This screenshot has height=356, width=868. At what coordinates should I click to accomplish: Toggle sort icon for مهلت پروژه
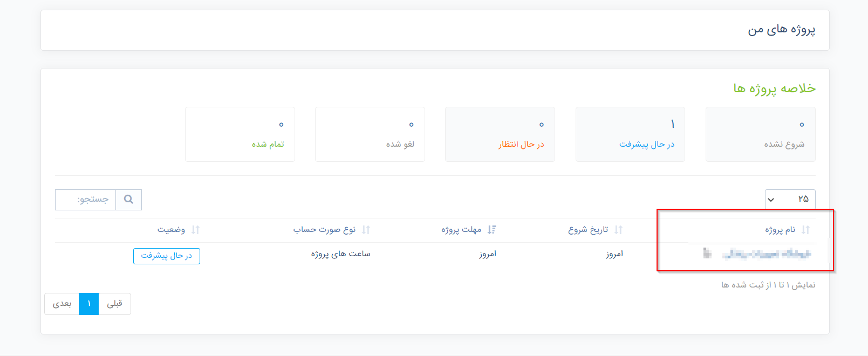click(491, 230)
